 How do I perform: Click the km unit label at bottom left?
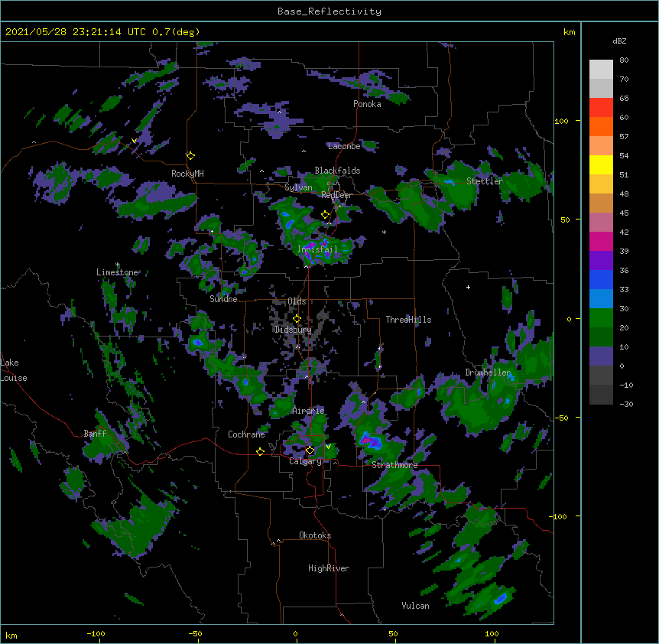[x=11, y=636]
